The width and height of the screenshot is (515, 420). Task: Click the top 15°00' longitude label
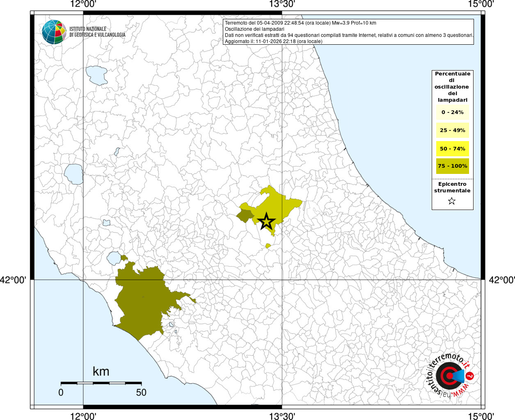coord(481,4)
